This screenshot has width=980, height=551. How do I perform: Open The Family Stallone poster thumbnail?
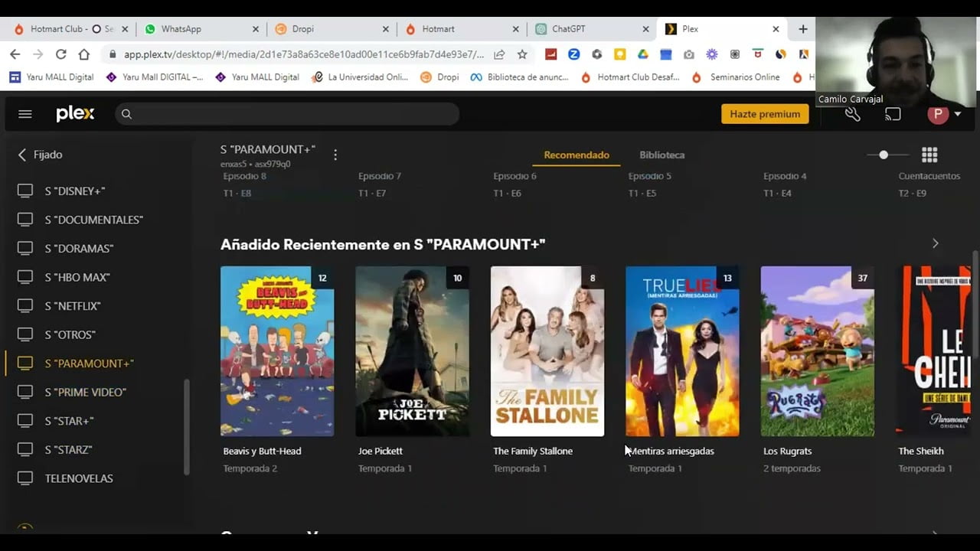[547, 351]
